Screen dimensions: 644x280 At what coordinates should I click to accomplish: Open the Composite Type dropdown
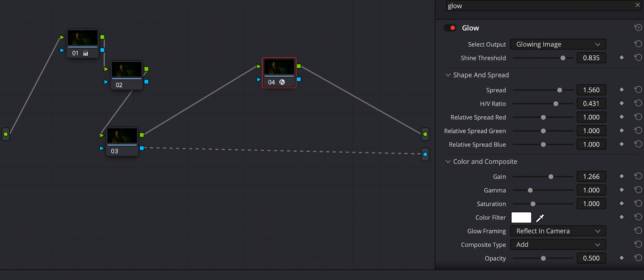coord(558,245)
